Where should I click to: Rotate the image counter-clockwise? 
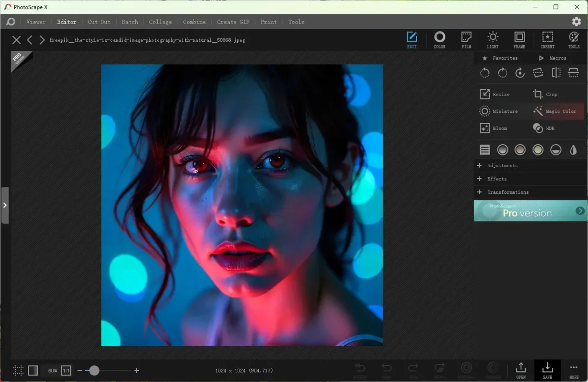click(485, 73)
